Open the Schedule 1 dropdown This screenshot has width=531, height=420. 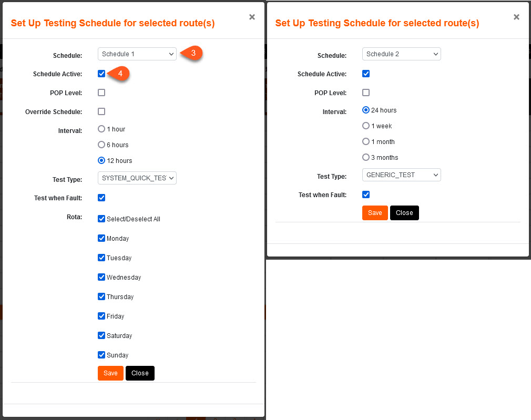(x=137, y=54)
